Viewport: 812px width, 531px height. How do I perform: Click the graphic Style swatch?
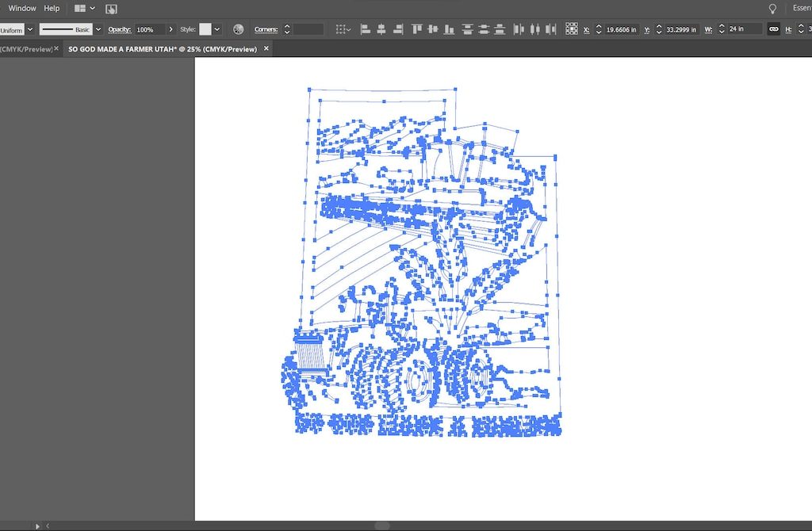click(x=205, y=29)
